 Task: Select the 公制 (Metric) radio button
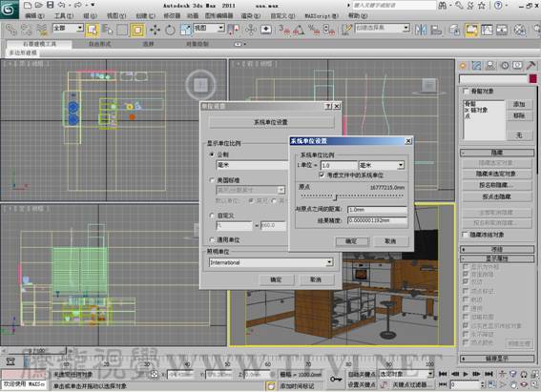(212, 155)
